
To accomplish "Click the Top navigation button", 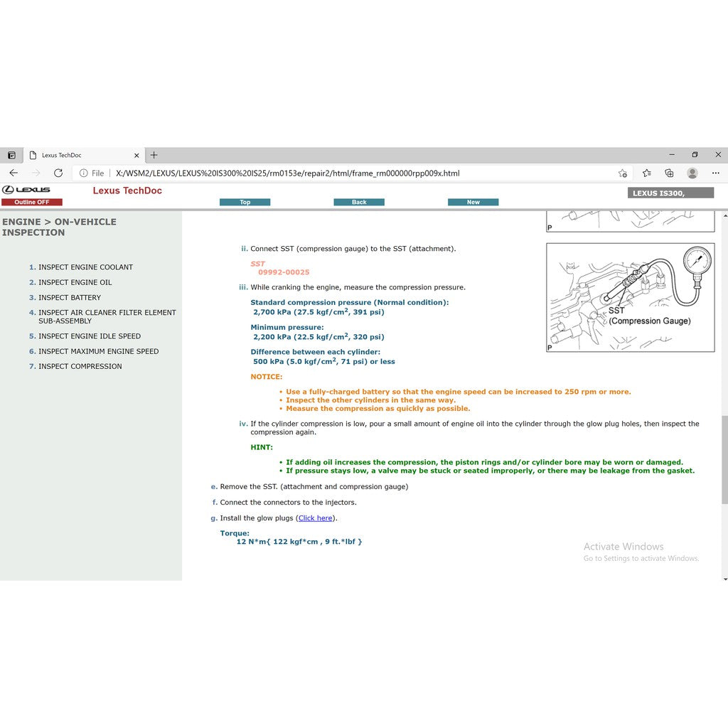I will [x=245, y=202].
